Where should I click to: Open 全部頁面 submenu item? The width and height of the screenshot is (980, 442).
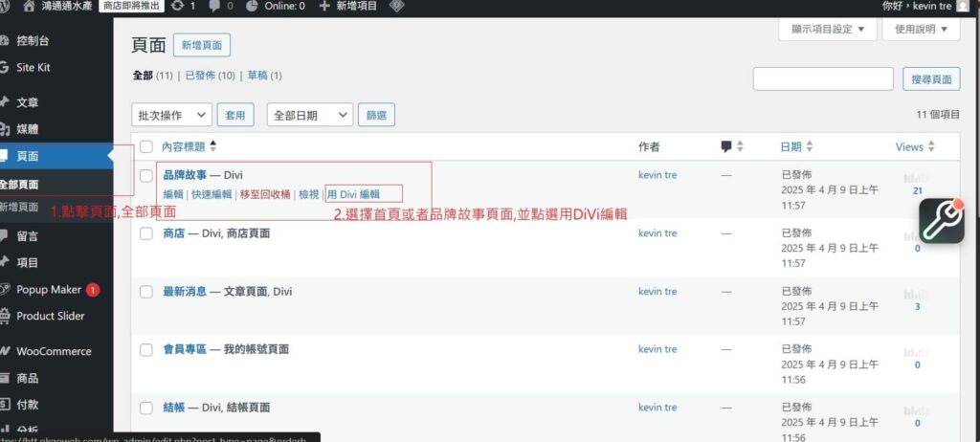click(19, 185)
